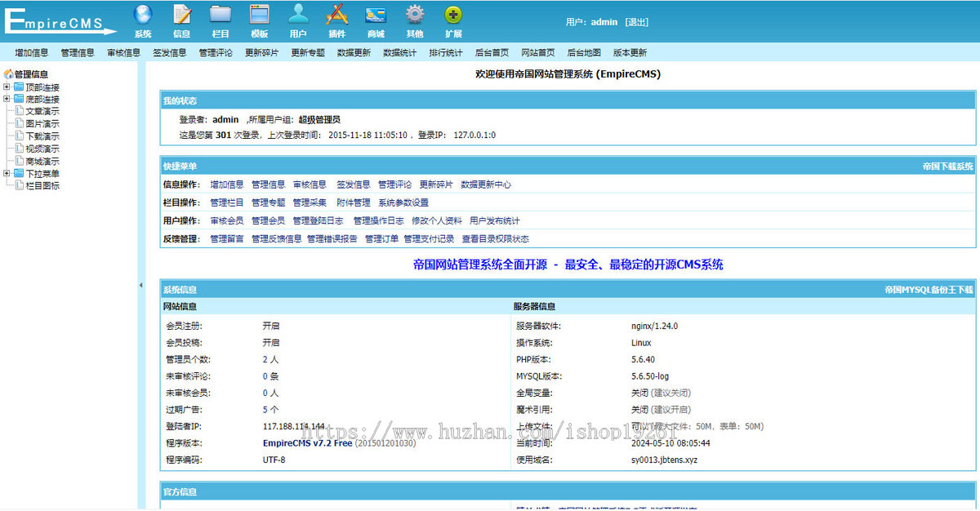Click the 退出 logout link
The height and width of the screenshot is (511, 980).
point(637,22)
